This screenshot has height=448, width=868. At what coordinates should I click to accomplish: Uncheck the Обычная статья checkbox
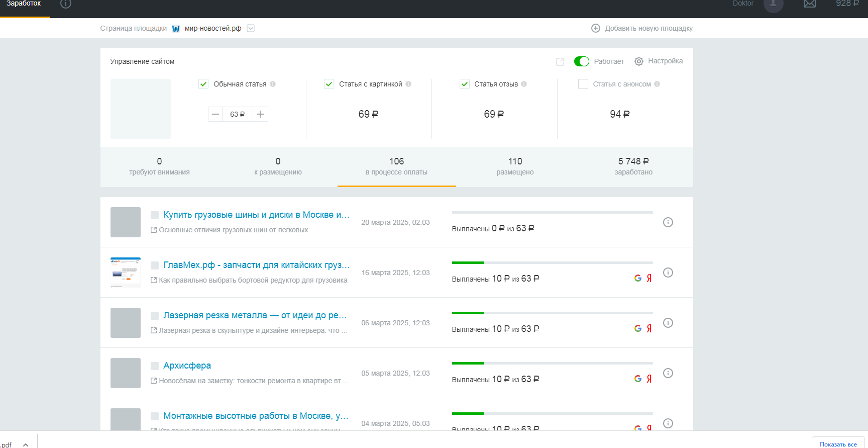[203, 84]
